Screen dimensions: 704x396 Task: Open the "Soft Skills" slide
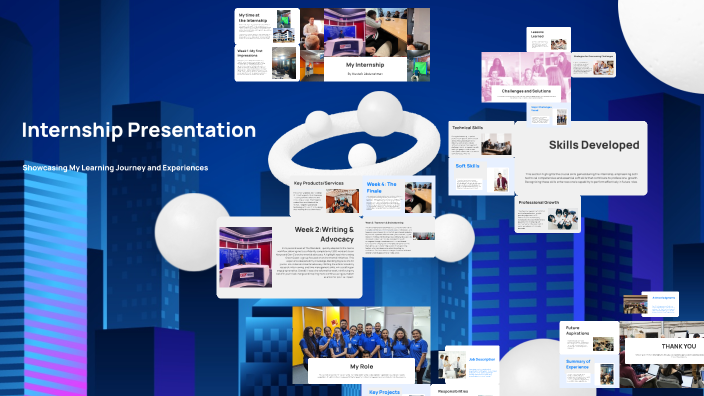coord(481,177)
